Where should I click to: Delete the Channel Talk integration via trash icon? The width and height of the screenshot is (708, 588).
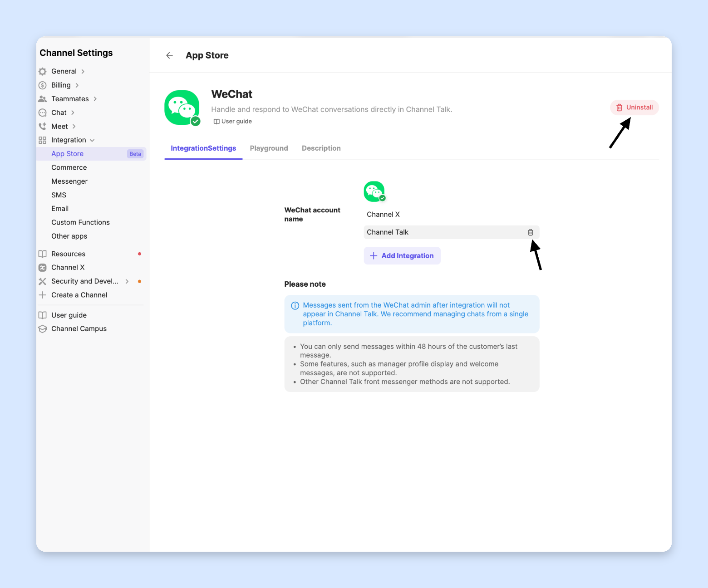coord(531,232)
